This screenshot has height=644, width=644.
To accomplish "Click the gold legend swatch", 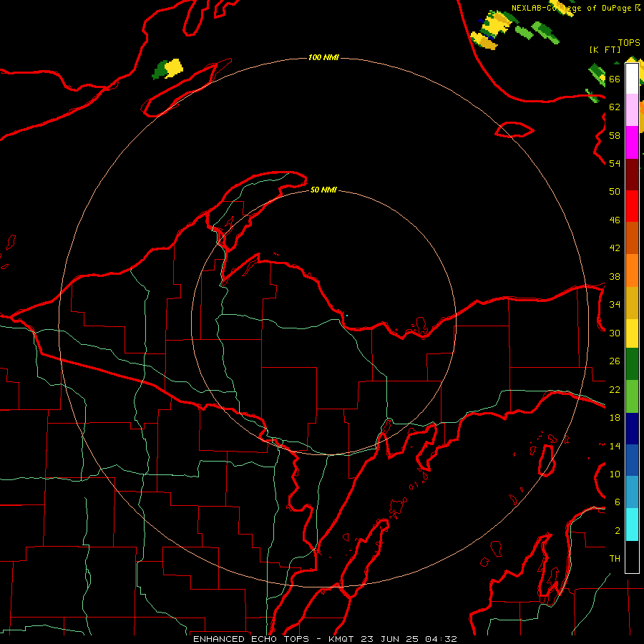I will point(632,303).
